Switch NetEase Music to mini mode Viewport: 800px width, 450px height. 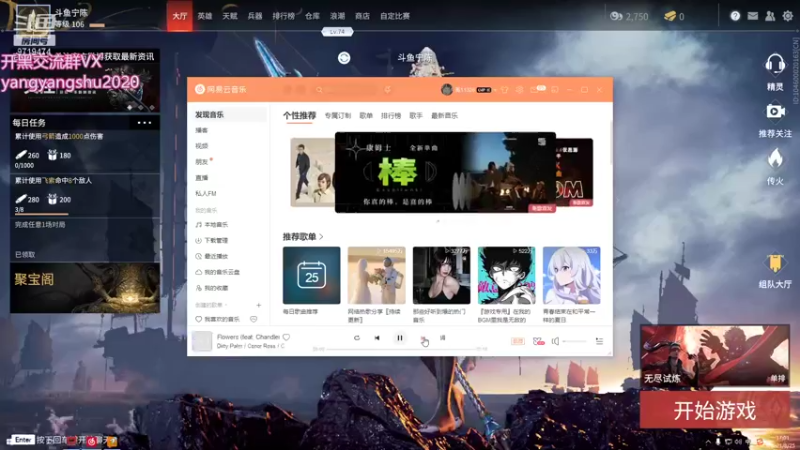[555, 89]
